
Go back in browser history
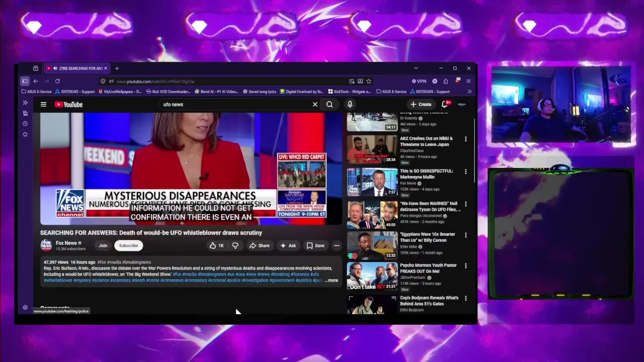36,81
